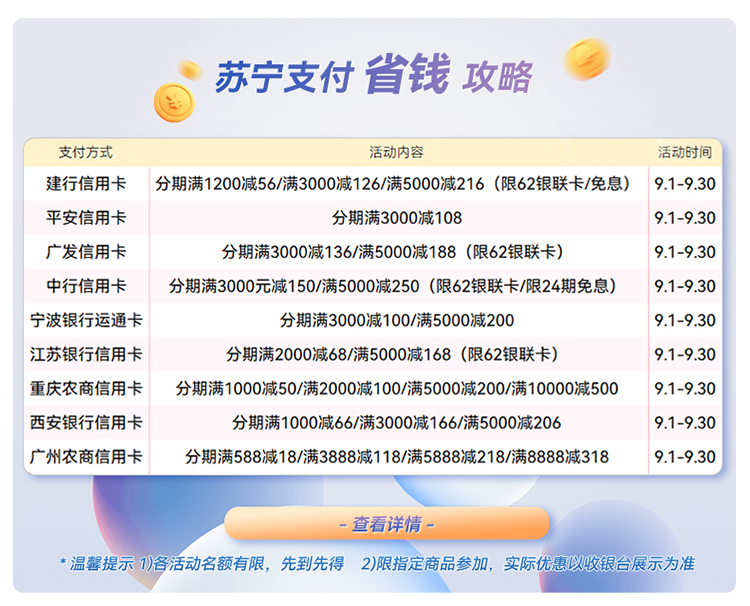Click the 重庆农商信用卡 row label

(86, 388)
